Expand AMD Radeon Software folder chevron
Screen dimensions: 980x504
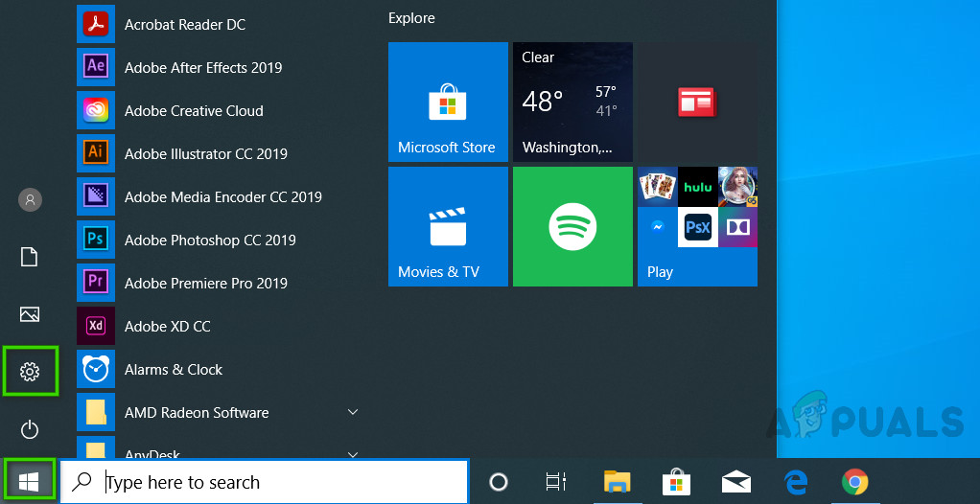tap(353, 412)
